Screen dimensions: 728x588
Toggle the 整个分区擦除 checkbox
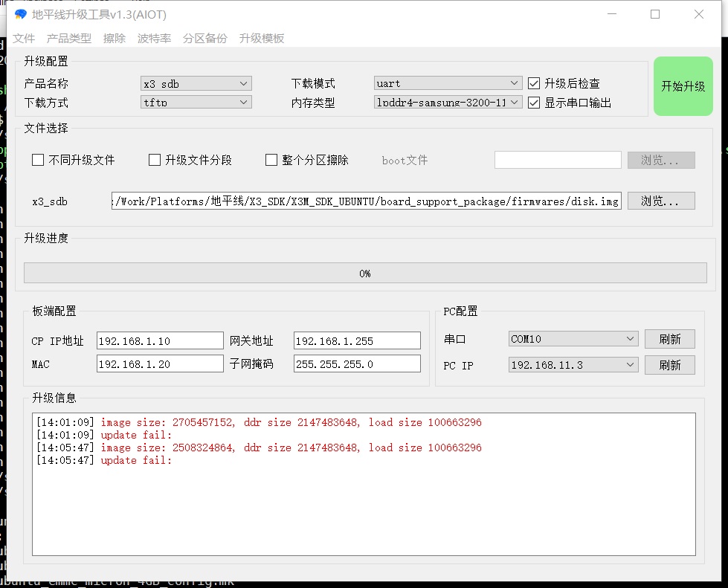coord(271,160)
